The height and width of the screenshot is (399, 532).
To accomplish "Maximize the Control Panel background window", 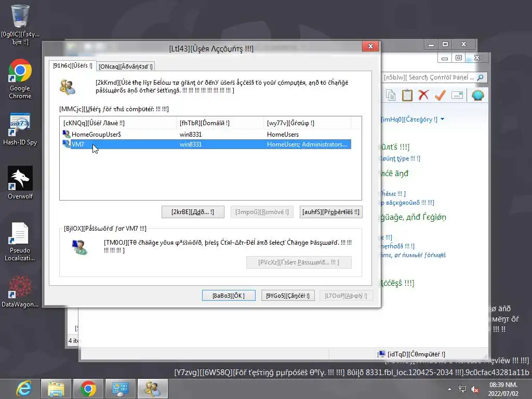I will [459, 58].
